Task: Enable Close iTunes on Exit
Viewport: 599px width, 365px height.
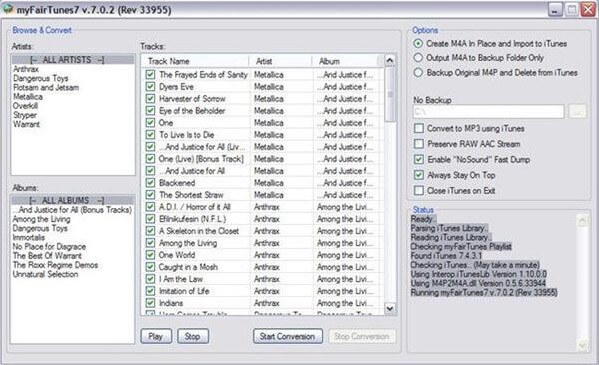Action: (419, 190)
